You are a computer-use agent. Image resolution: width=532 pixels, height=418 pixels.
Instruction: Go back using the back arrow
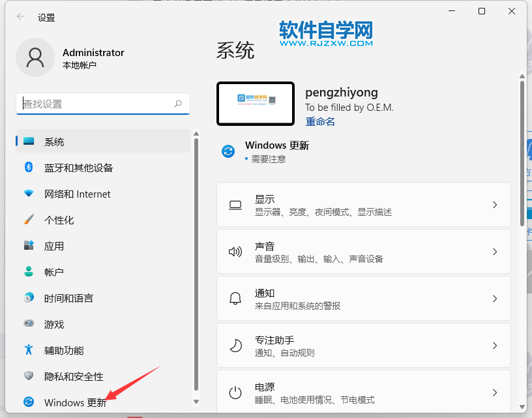coord(21,16)
